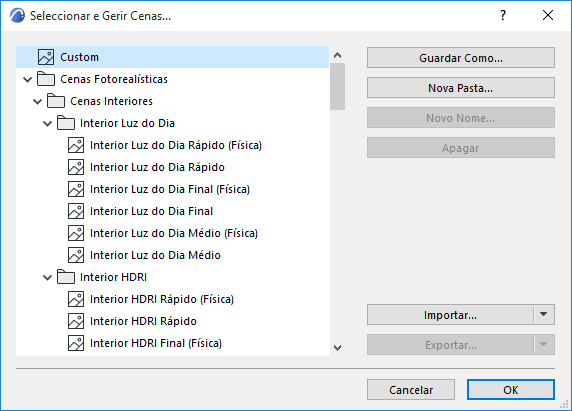This screenshot has height=411, width=572.
Task: Select the Cenas Fotorealísticas folder label
Action: [x=114, y=79]
